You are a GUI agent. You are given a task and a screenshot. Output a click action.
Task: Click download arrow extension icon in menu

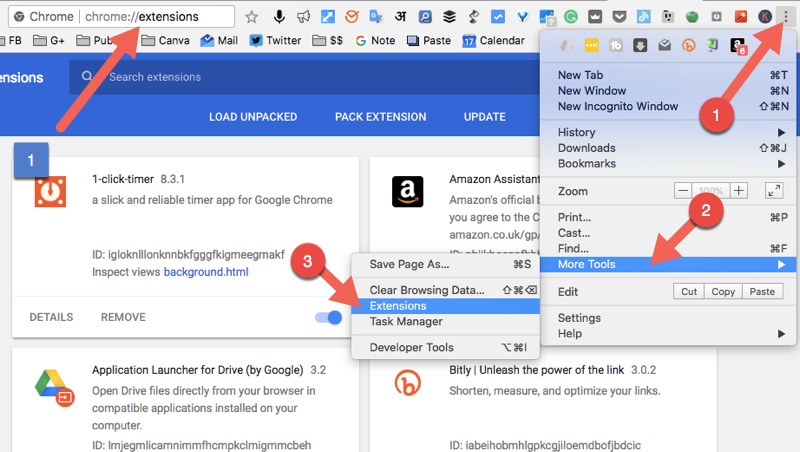tap(640, 45)
